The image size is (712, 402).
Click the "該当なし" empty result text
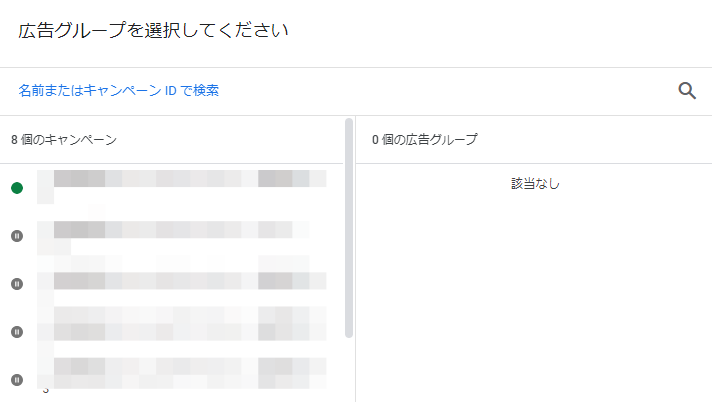click(x=535, y=184)
